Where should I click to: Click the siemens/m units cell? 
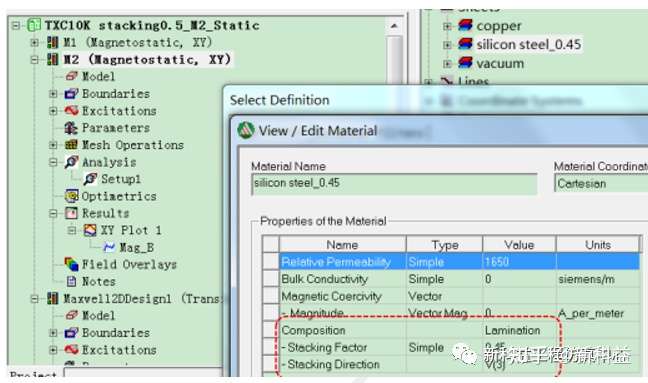(598, 279)
